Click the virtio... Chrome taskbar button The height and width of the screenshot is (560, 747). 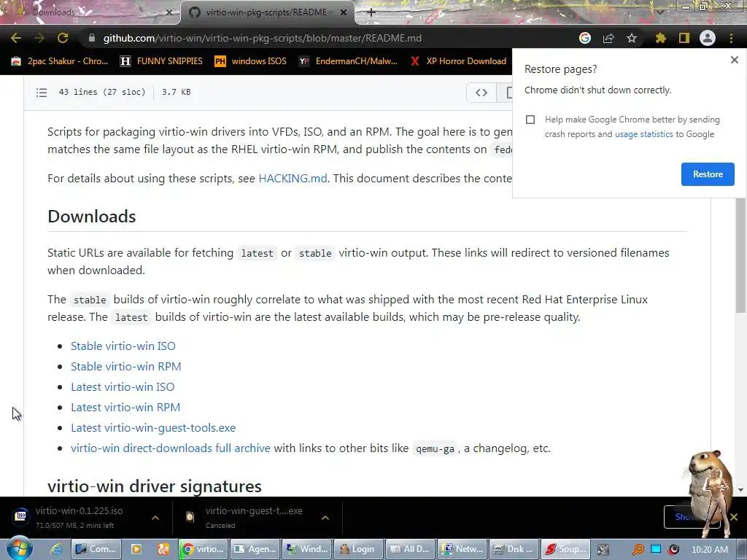click(203, 549)
